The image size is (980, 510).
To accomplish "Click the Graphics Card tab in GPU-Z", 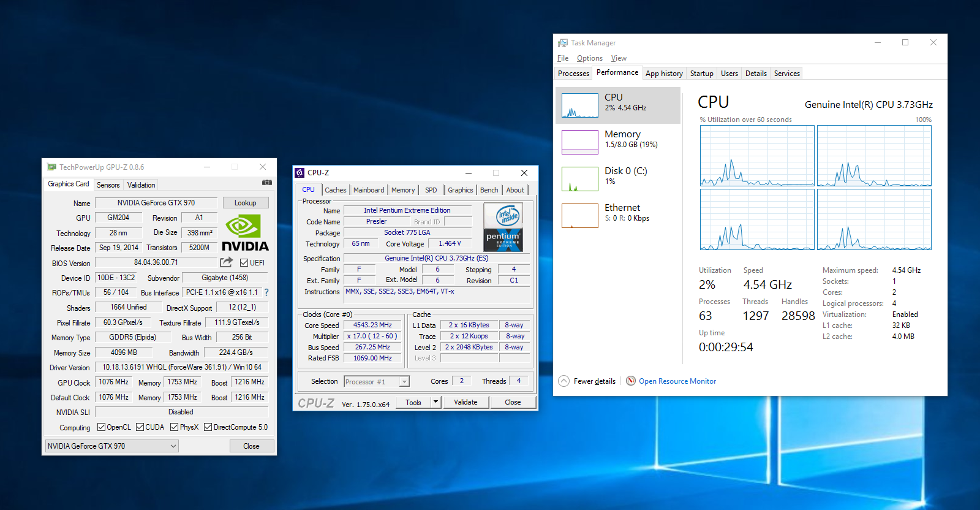I will coord(69,184).
